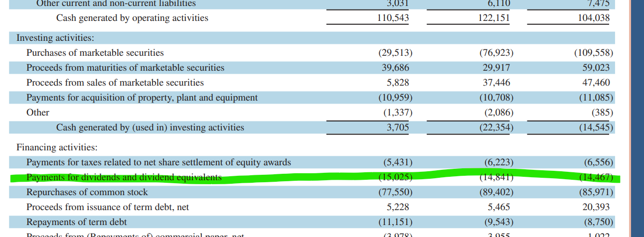This screenshot has height=237, width=644.
Task: Select the 'Financing activities:' section heading
Action: click(x=57, y=147)
